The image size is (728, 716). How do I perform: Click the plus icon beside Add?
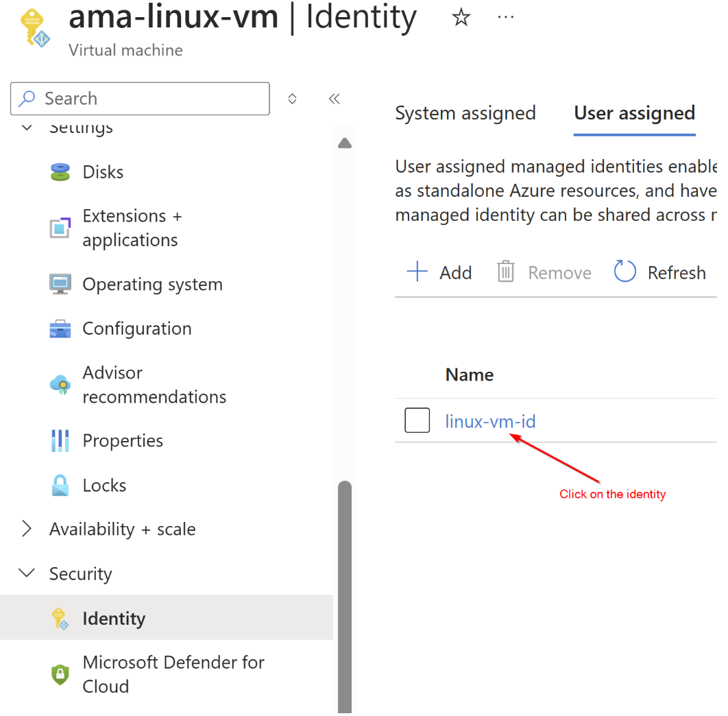[417, 272]
